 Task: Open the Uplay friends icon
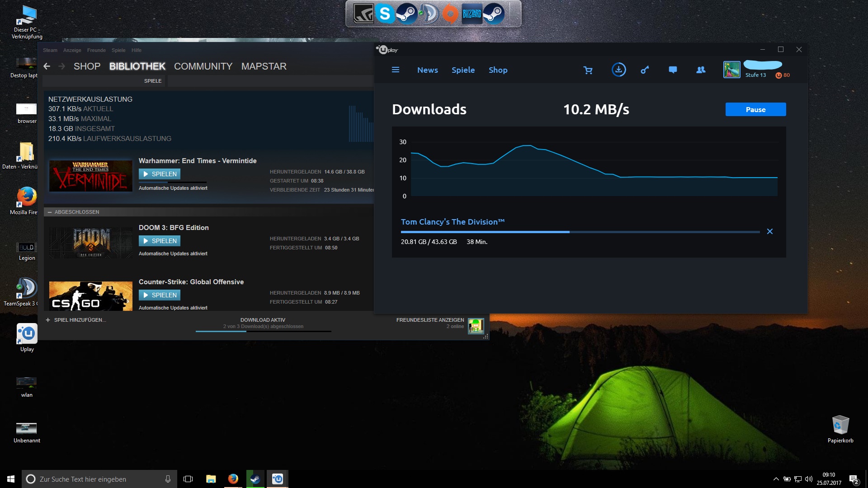[x=701, y=70]
